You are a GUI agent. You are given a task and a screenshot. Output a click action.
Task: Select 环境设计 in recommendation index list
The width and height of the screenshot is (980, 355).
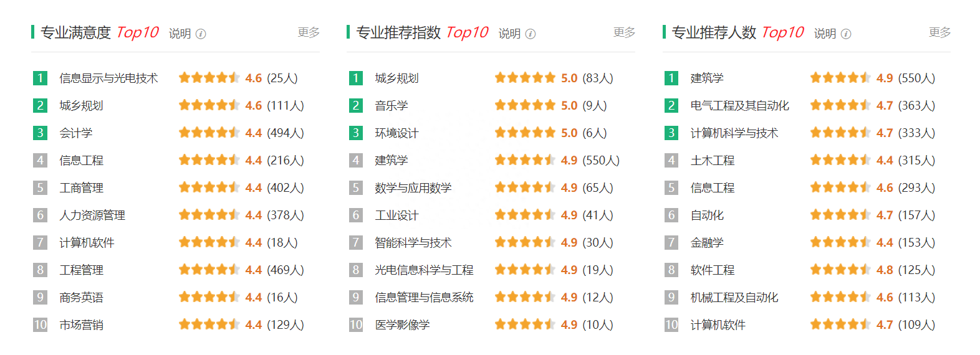pos(396,133)
